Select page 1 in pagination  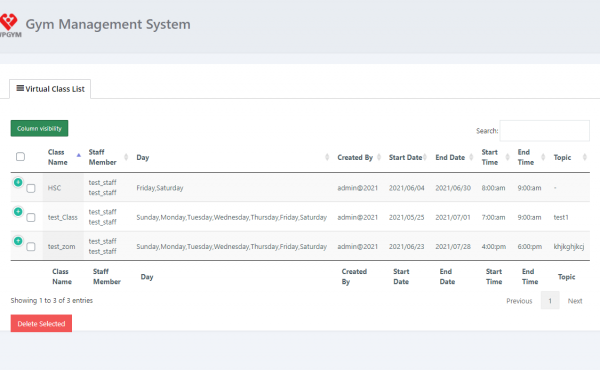tap(550, 301)
